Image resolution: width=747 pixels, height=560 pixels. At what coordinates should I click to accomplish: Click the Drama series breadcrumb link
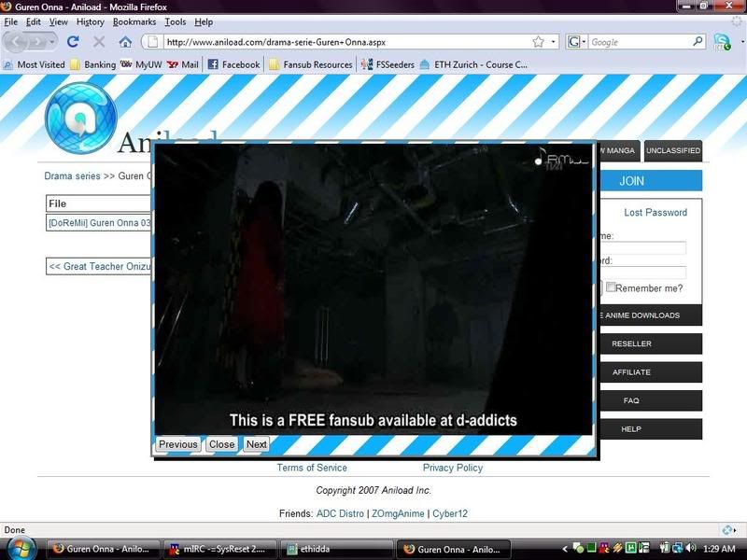click(73, 175)
